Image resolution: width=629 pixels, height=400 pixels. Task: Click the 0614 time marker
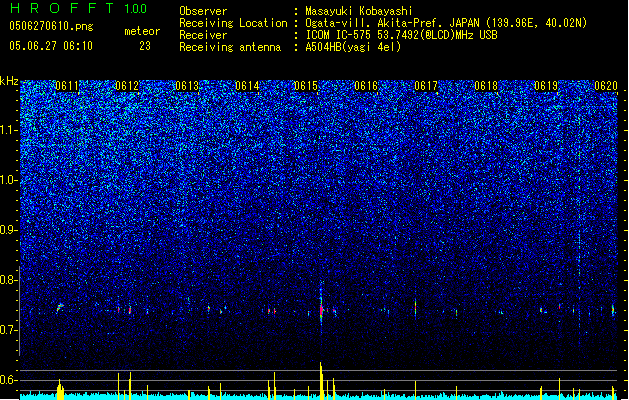coord(247,86)
